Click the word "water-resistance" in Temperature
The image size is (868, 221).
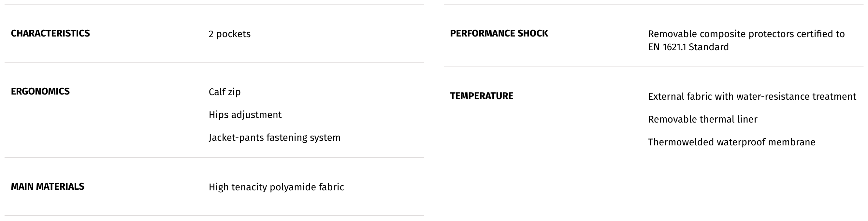point(773,97)
